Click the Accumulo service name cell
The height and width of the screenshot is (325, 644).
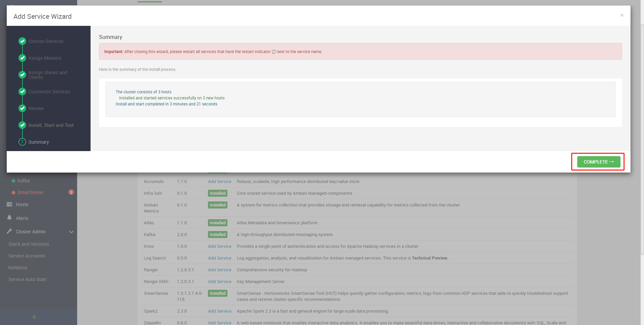coord(154,182)
